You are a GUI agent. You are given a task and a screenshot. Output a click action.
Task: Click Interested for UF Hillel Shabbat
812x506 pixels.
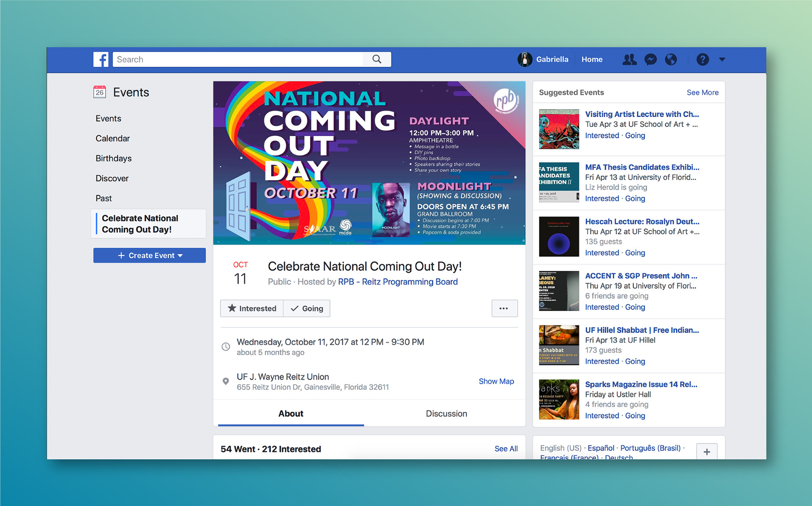[x=602, y=361]
